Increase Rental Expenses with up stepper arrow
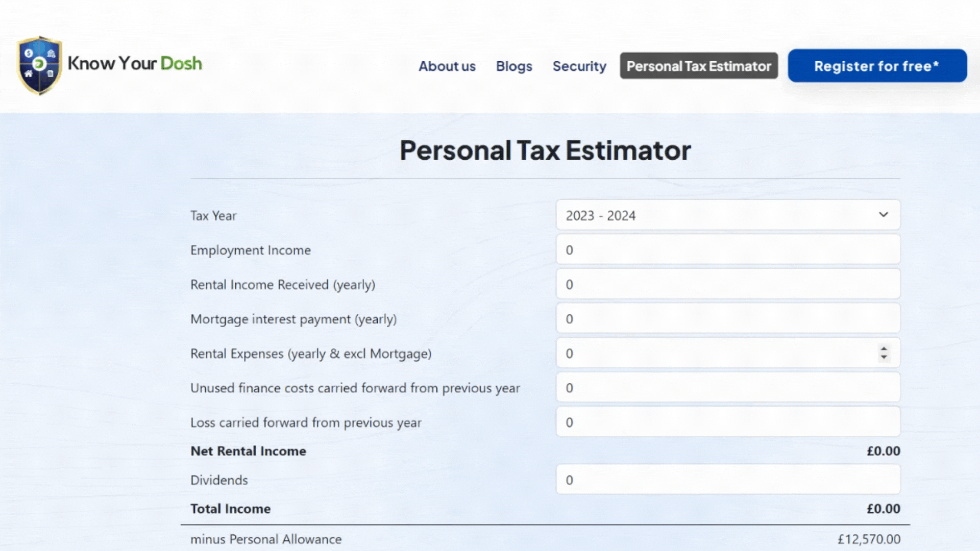 (884, 349)
